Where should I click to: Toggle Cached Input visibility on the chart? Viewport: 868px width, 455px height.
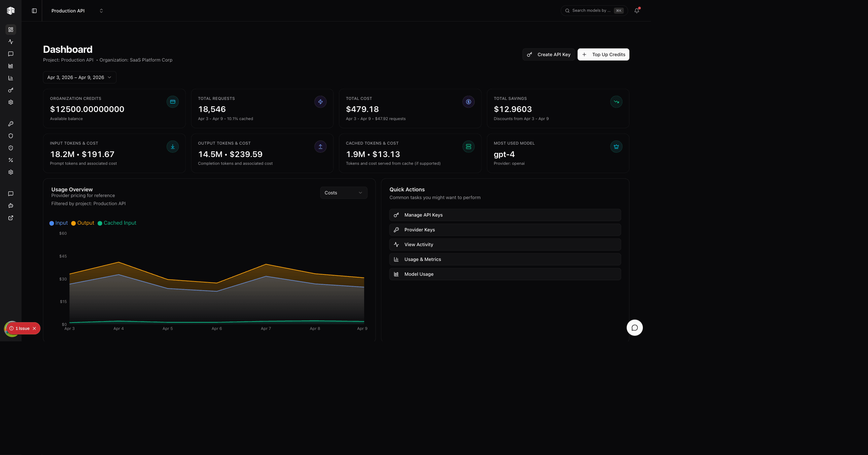point(116,223)
